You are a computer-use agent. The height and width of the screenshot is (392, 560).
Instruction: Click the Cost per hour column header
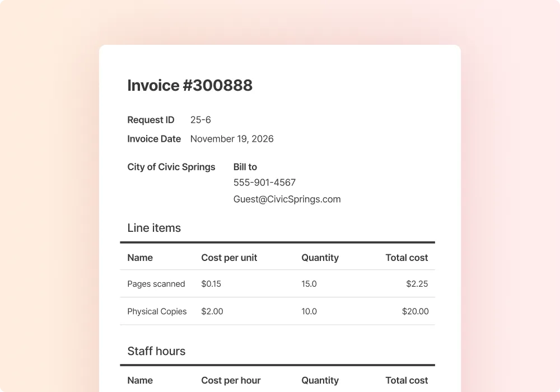coord(231,380)
